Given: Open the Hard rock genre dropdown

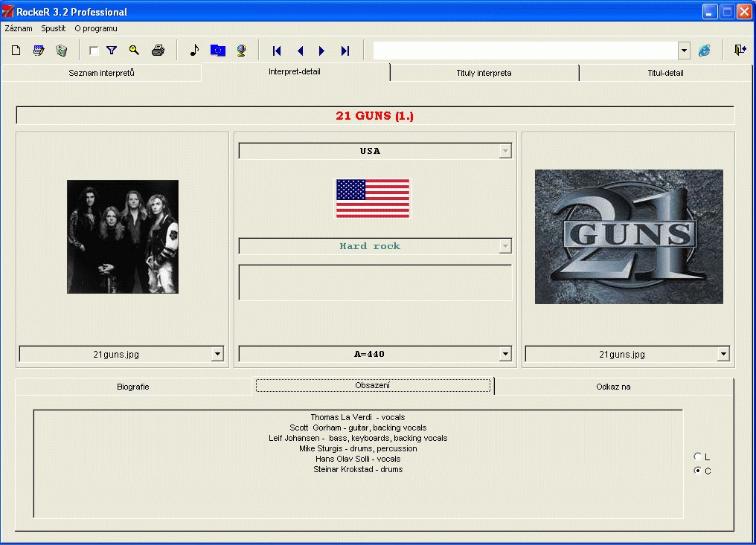Looking at the screenshot, I should click(504, 246).
